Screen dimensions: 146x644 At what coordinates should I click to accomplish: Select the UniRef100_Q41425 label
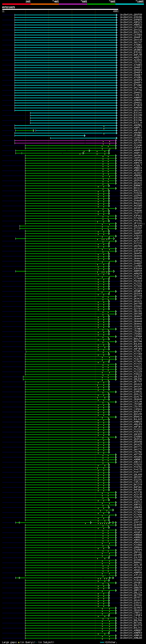pyautogui.click(x=131, y=445)
